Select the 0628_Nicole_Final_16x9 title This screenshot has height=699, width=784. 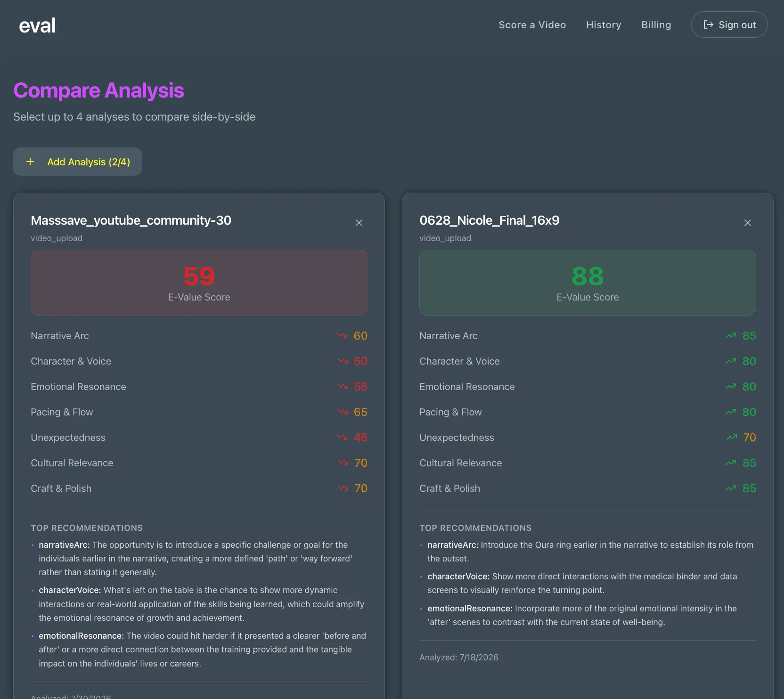(490, 220)
